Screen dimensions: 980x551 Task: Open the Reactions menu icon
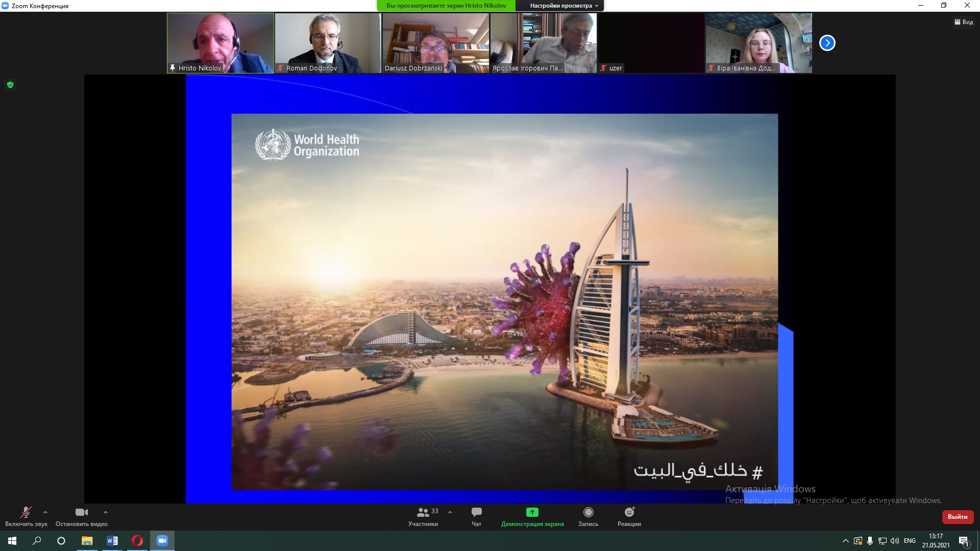pos(629,512)
